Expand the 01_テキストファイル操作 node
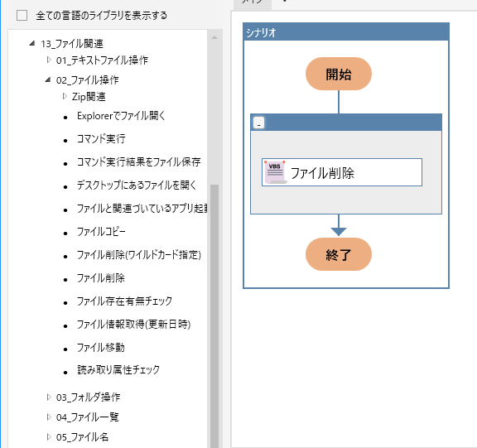477x448 pixels. pyautogui.click(x=49, y=60)
